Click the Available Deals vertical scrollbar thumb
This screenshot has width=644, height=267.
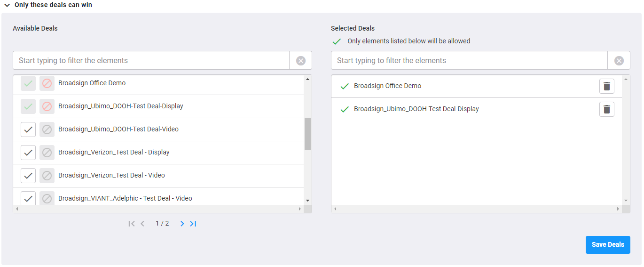pos(308,133)
